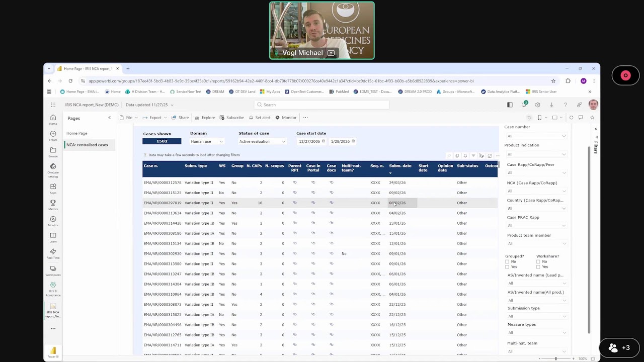Expand the Data updated 11/27/25 chevron
Viewport: 644px width, 362px height.
[172, 105]
